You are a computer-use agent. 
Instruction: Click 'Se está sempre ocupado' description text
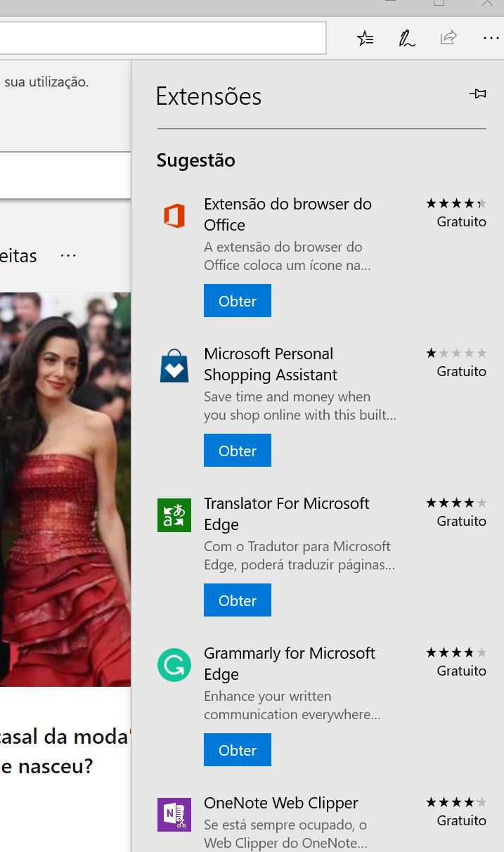(x=285, y=833)
